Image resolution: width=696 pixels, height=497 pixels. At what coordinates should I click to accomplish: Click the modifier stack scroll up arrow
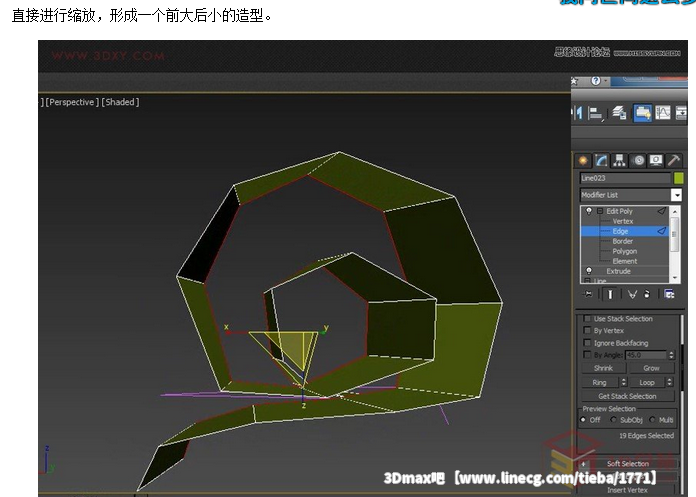pos(675,211)
